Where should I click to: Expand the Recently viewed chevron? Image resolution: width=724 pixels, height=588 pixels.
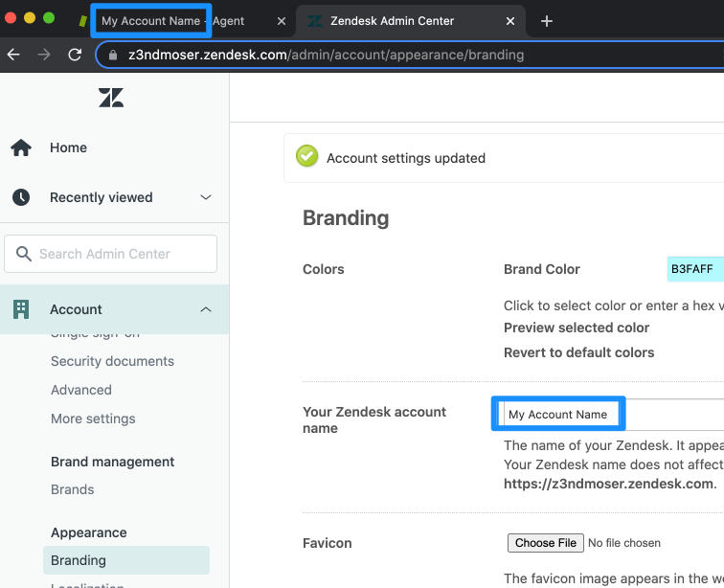[x=205, y=197]
